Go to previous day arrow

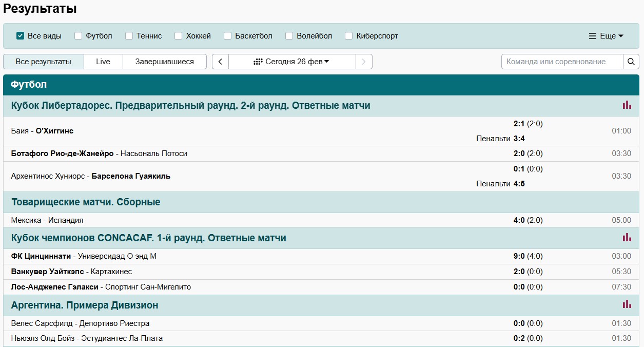coord(220,62)
